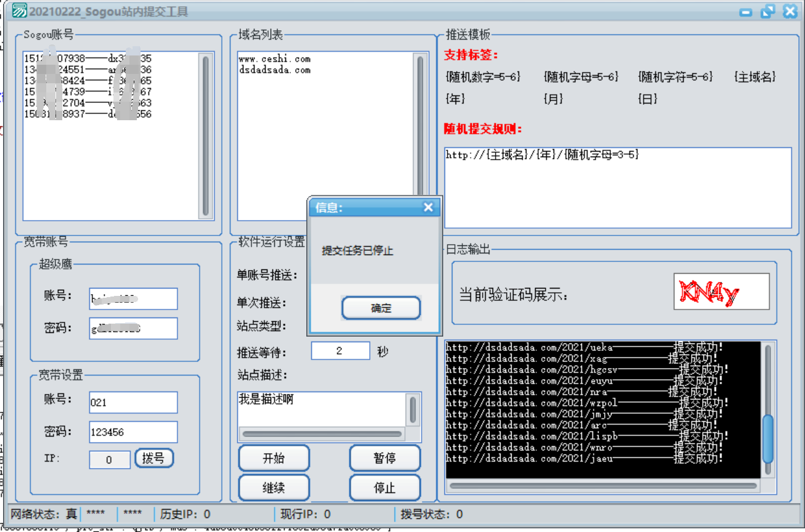Click the restore window icon in title bar
805x532 pixels.
(x=767, y=11)
